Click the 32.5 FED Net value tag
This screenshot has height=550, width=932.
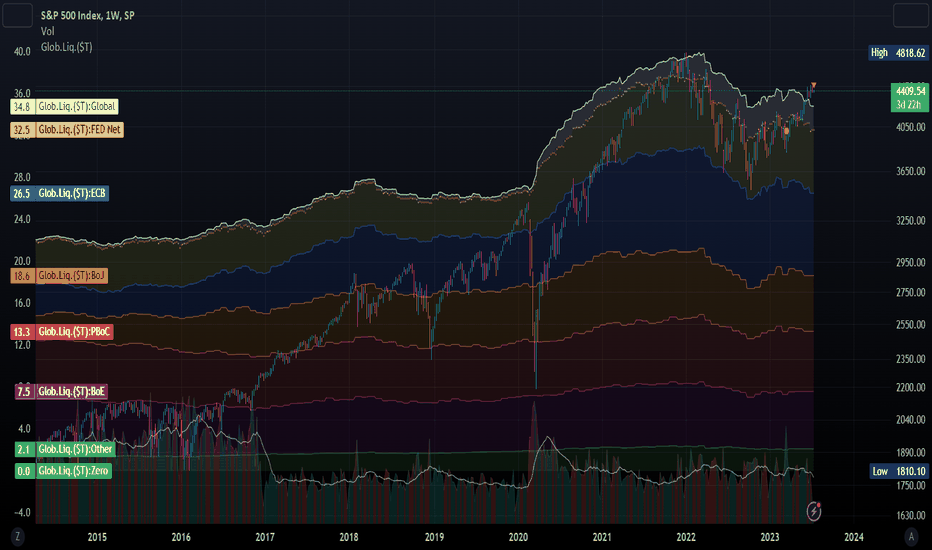[23, 130]
